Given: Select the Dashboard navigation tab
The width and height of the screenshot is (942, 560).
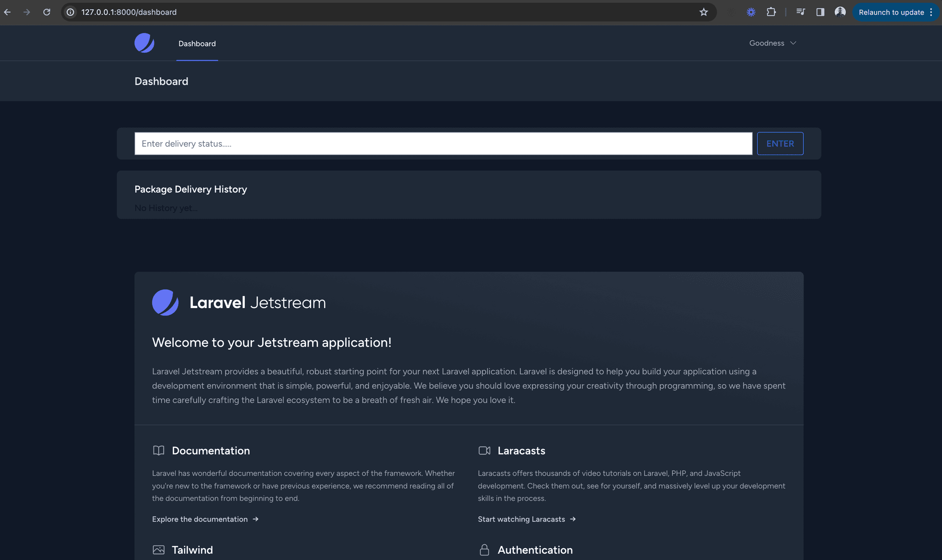Looking at the screenshot, I should (197, 43).
